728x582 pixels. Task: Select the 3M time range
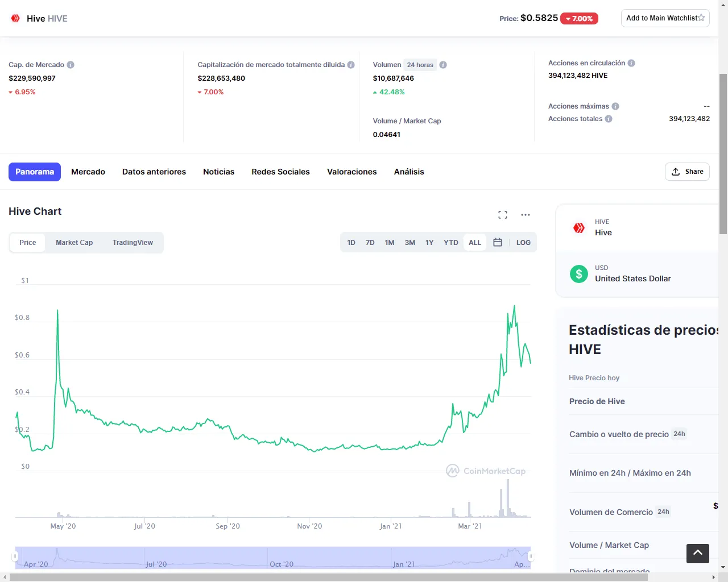(410, 242)
